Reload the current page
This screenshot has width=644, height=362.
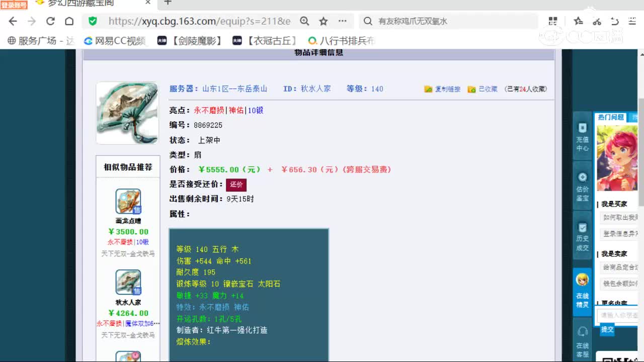click(50, 21)
